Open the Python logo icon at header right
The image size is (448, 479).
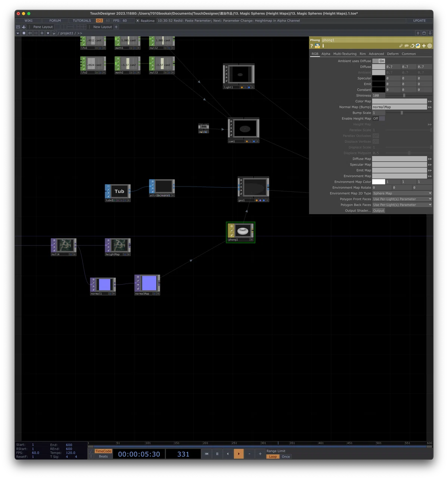(418, 46)
